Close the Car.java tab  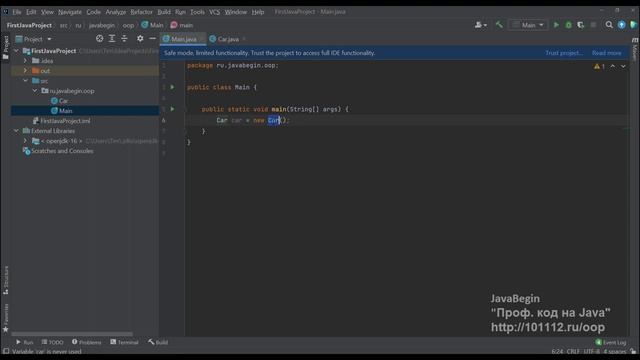(244, 39)
